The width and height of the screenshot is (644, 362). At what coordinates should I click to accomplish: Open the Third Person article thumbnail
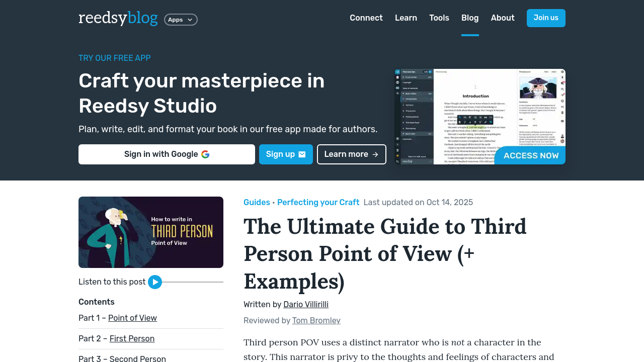[x=151, y=232]
